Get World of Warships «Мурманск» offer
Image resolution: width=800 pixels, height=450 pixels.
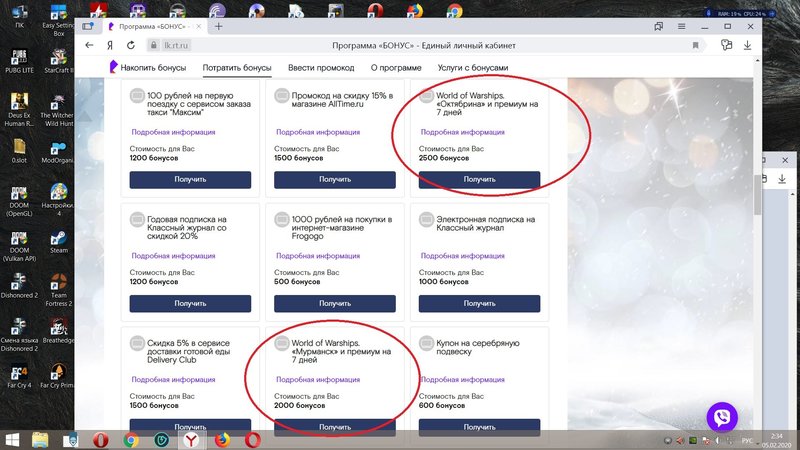pos(335,426)
